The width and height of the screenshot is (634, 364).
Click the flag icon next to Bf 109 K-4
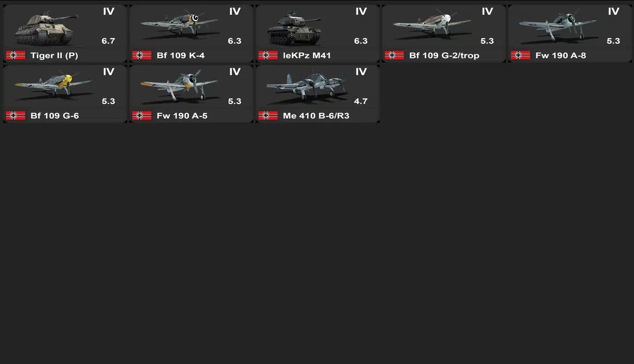(x=142, y=55)
